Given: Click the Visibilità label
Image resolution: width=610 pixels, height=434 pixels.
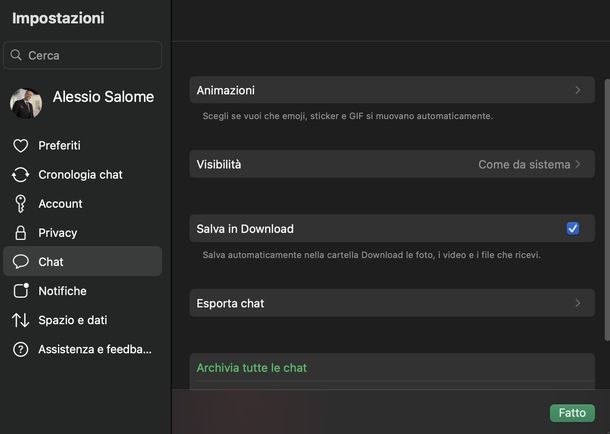Looking at the screenshot, I should coord(219,164).
